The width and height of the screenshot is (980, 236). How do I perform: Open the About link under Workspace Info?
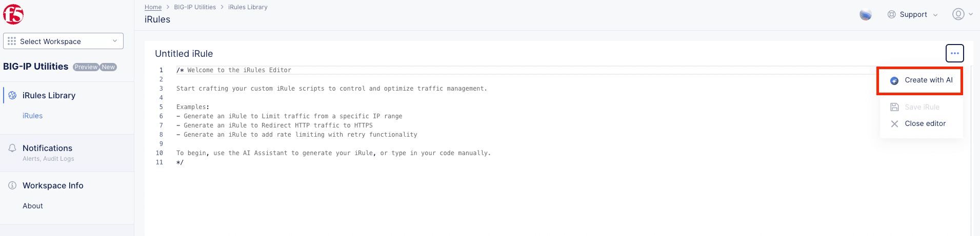click(33, 206)
